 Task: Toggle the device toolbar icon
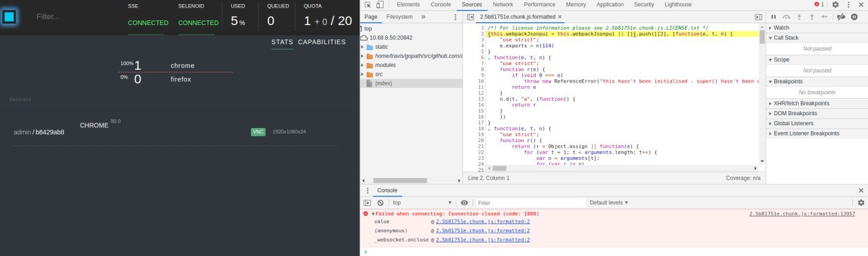point(380,5)
